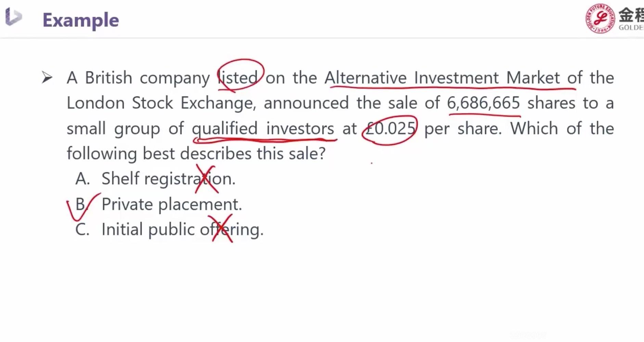Click the underlined "qualified investors" phrase
Image resolution: width=644 pixels, height=342 pixels.
(x=263, y=129)
